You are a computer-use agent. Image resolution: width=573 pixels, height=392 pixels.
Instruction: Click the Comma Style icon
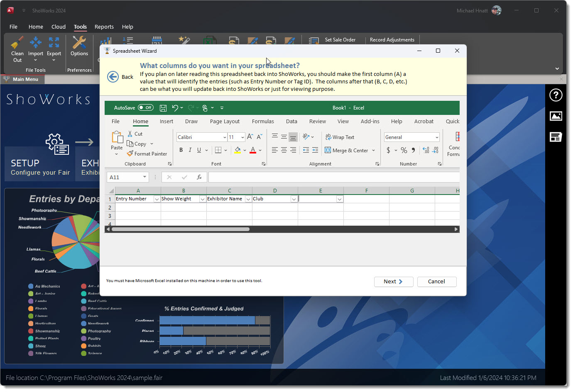coord(413,150)
